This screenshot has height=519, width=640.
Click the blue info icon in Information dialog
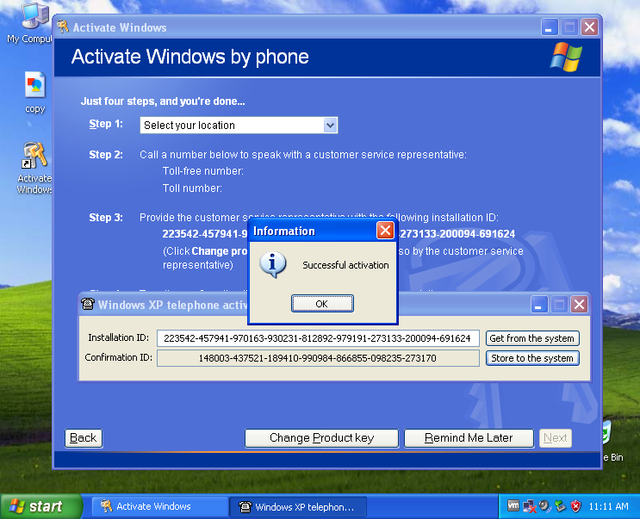point(273,264)
